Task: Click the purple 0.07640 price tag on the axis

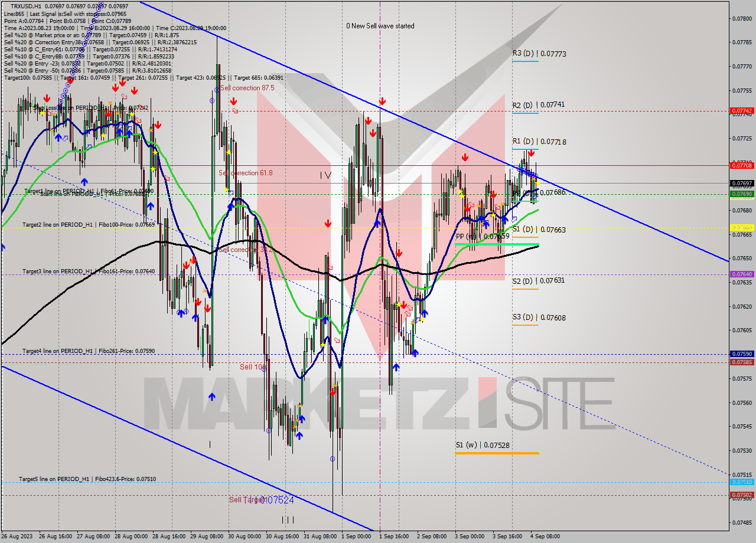Action: [x=742, y=274]
